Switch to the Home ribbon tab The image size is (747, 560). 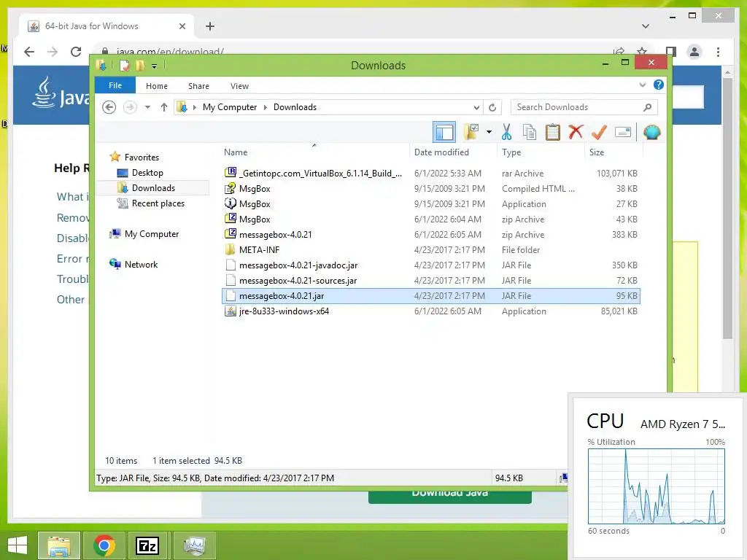point(157,86)
